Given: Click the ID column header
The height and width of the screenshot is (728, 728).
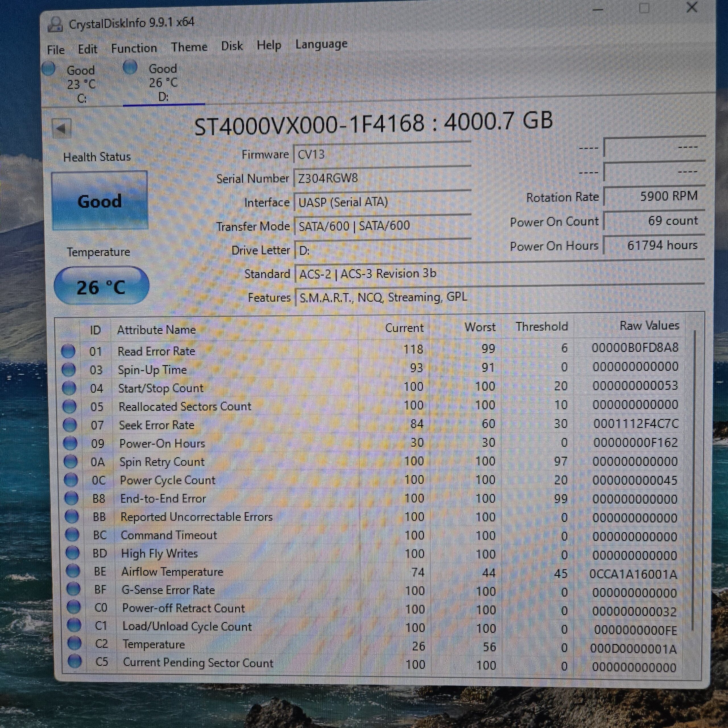Looking at the screenshot, I should tap(95, 330).
